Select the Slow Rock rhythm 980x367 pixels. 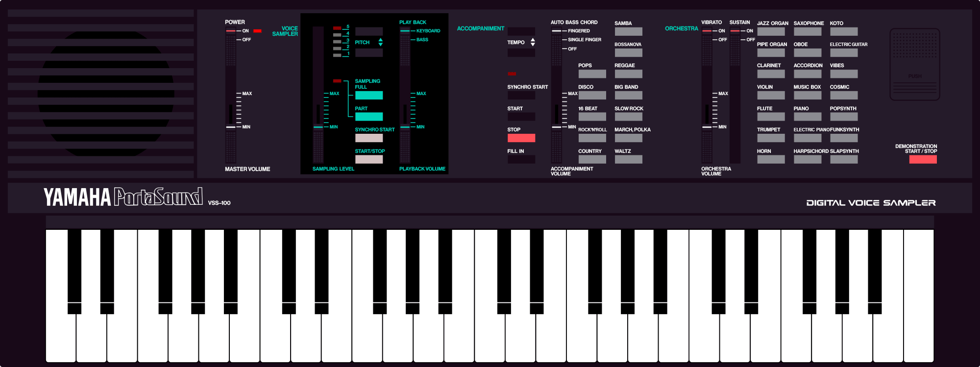pyautogui.click(x=628, y=117)
